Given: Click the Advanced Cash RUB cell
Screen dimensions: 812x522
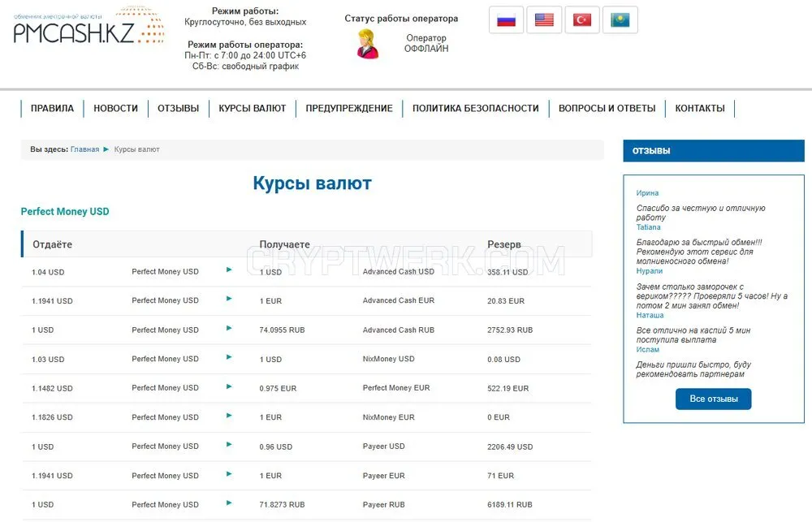Looking at the screenshot, I should click(x=398, y=330).
